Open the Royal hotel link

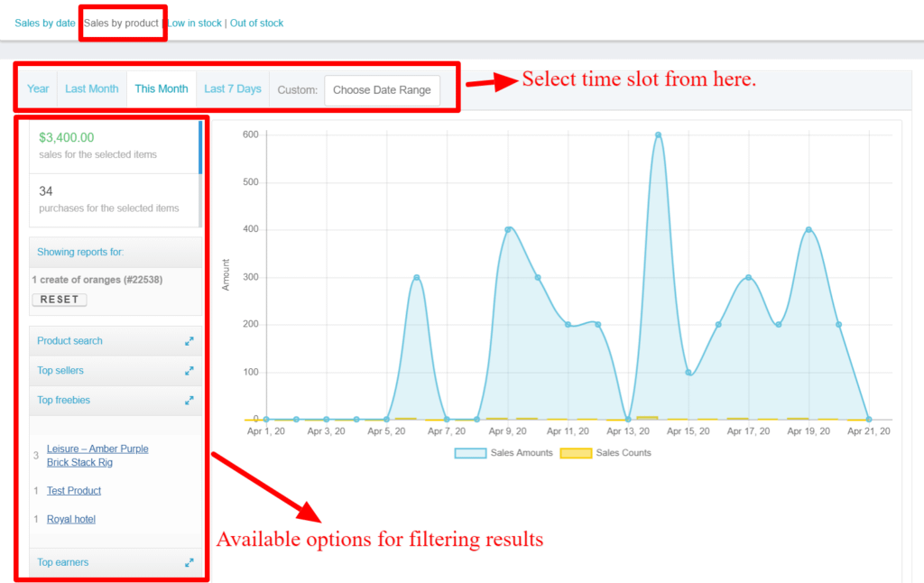pyautogui.click(x=71, y=519)
